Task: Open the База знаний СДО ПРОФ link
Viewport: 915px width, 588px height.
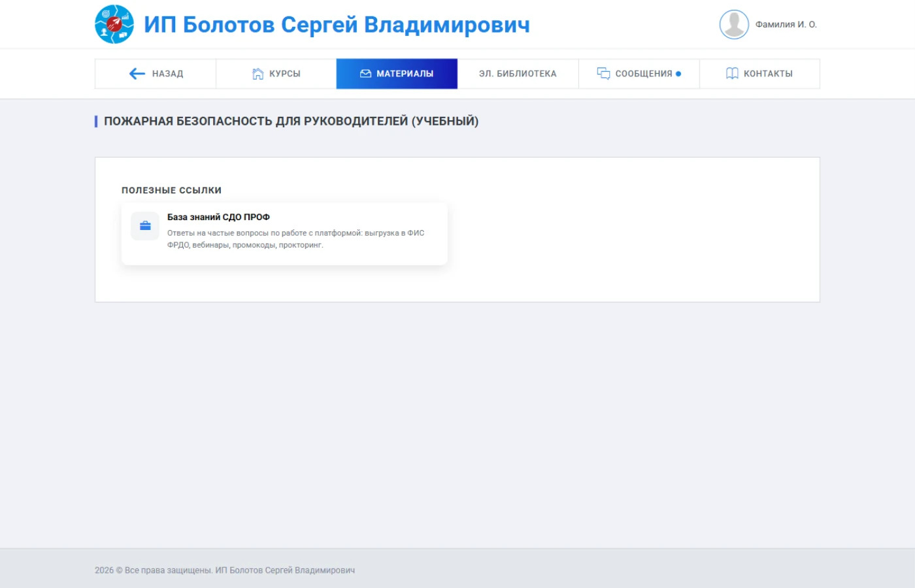Action: point(218,217)
